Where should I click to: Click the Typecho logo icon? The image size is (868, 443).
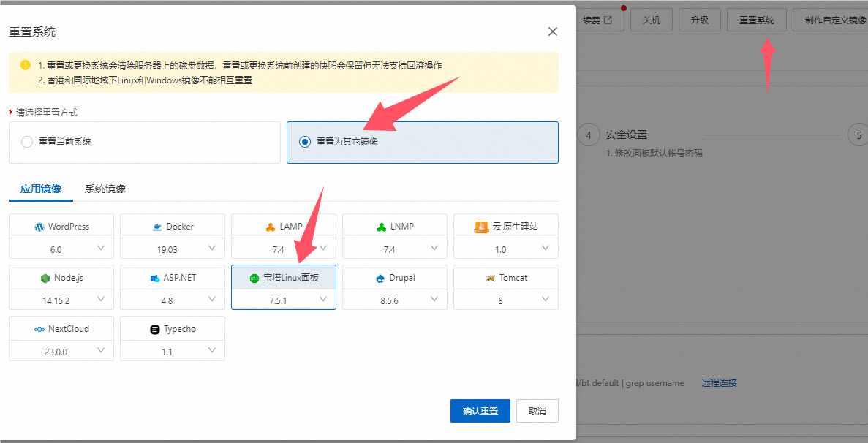point(154,330)
